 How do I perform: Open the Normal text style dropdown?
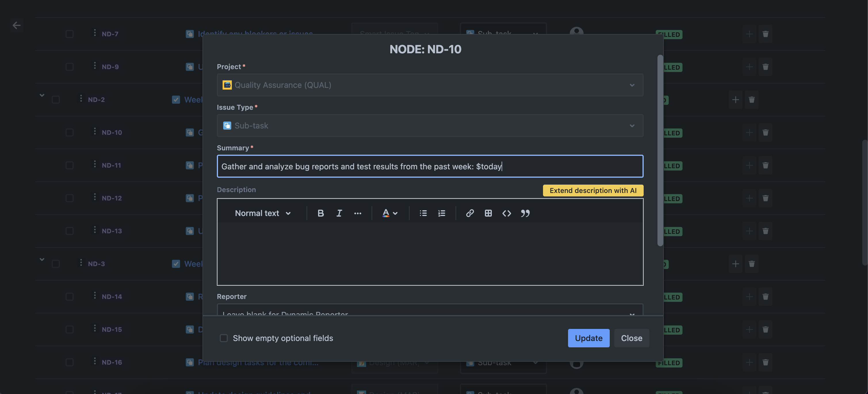(x=263, y=213)
